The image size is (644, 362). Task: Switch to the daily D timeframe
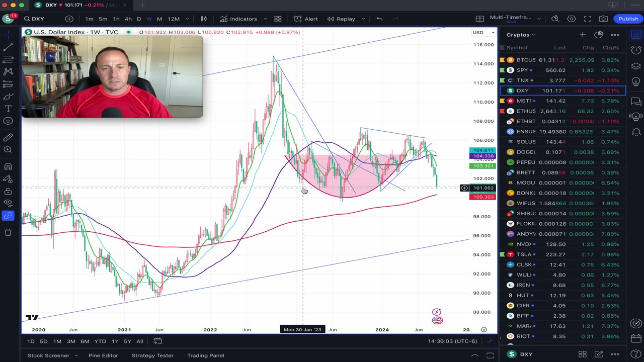coord(139,19)
